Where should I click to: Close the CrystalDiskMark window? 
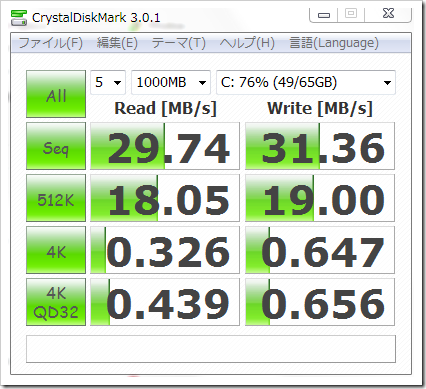pyautogui.click(x=388, y=14)
